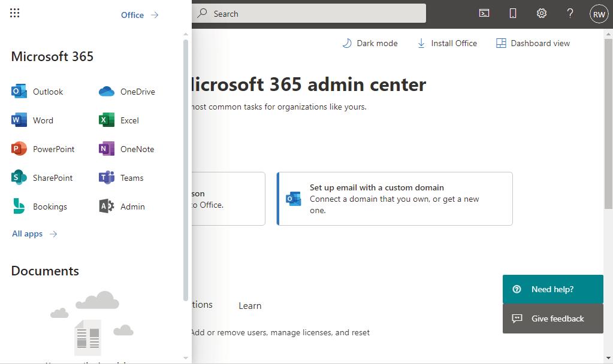Screen dimensions: 613x364
Task: Launch OneDrive app
Action: pyautogui.click(x=126, y=92)
